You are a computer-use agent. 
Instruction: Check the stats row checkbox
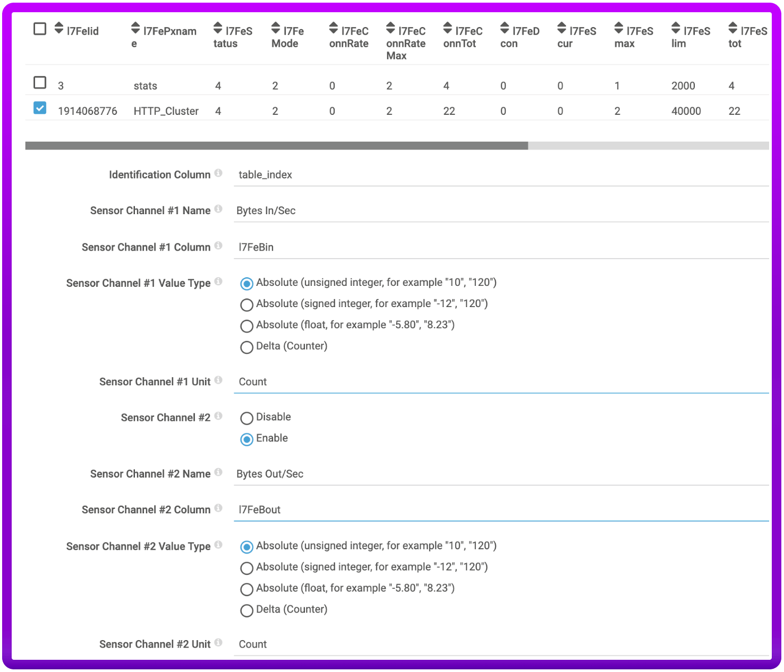point(40,83)
